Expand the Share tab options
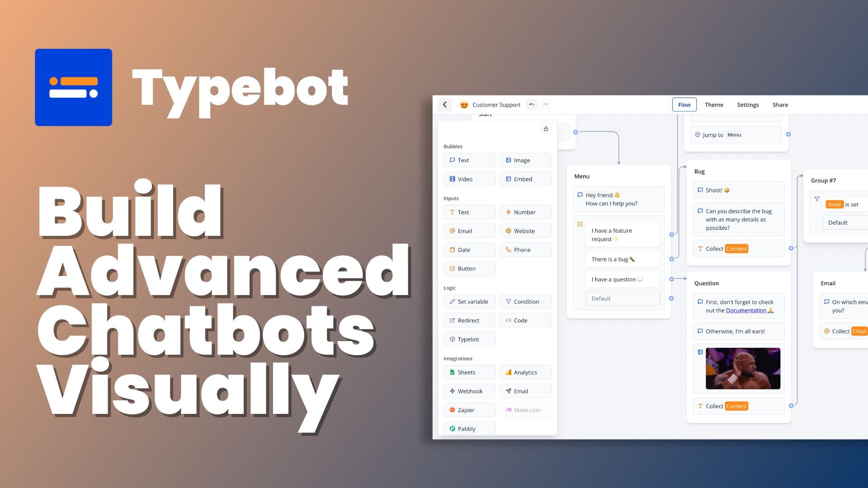The width and height of the screenshot is (868, 488). point(780,104)
